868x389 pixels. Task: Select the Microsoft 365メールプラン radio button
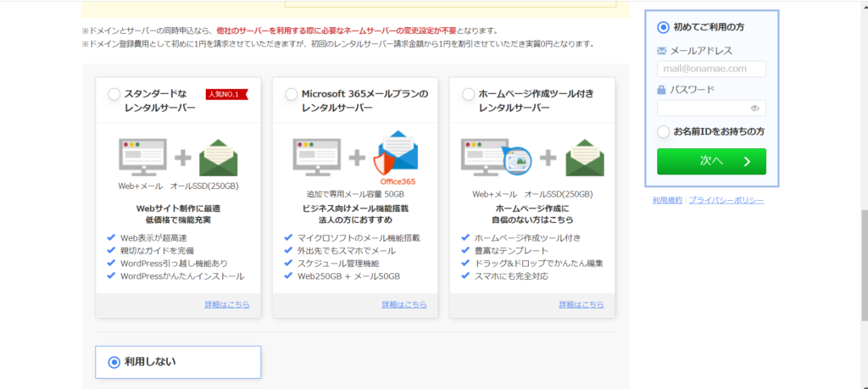pos(292,94)
